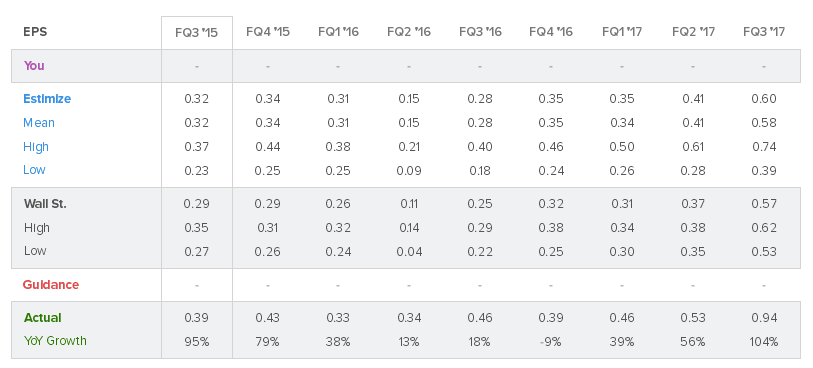Click the blue Estimize row label
The image size is (813, 368).
pos(47,98)
